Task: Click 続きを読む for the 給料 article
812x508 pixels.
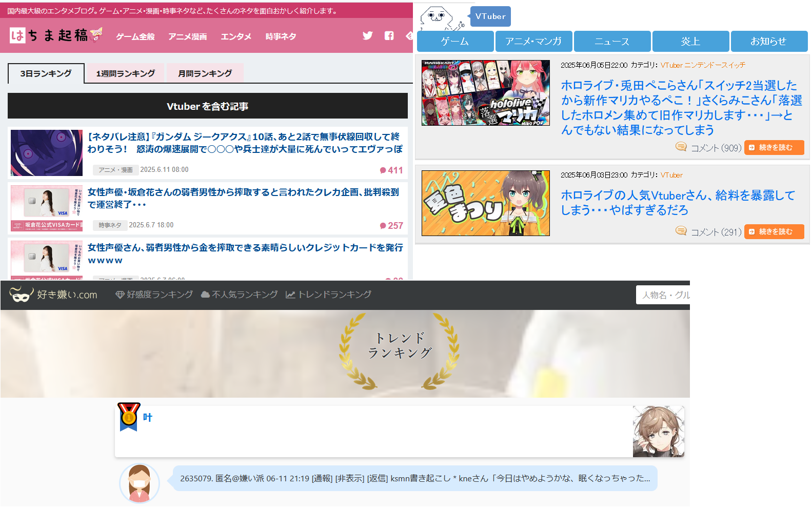Action: point(774,231)
